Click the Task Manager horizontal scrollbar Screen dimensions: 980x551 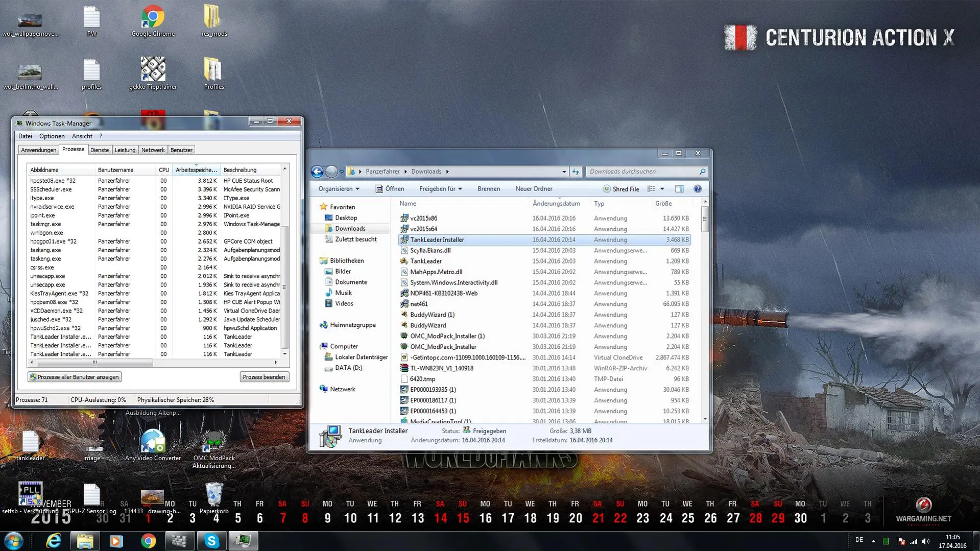(94, 363)
